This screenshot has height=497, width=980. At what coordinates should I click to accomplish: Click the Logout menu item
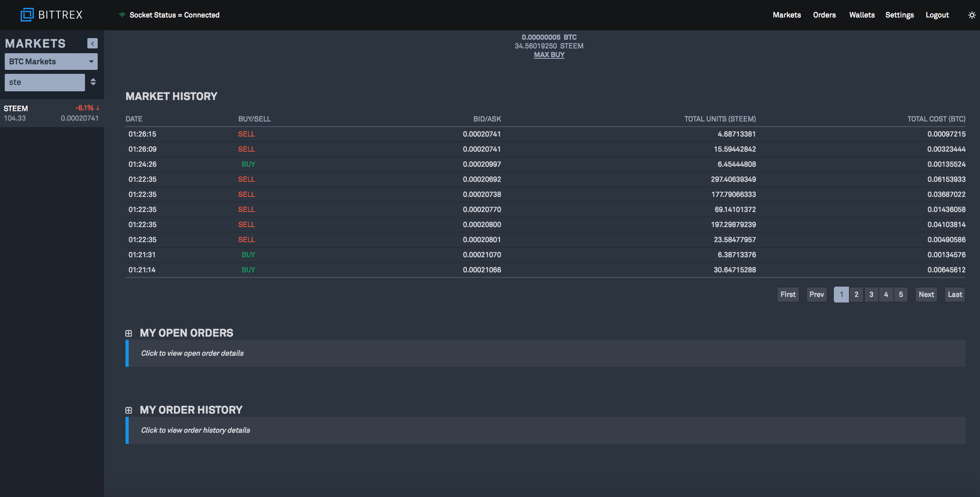[936, 14]
